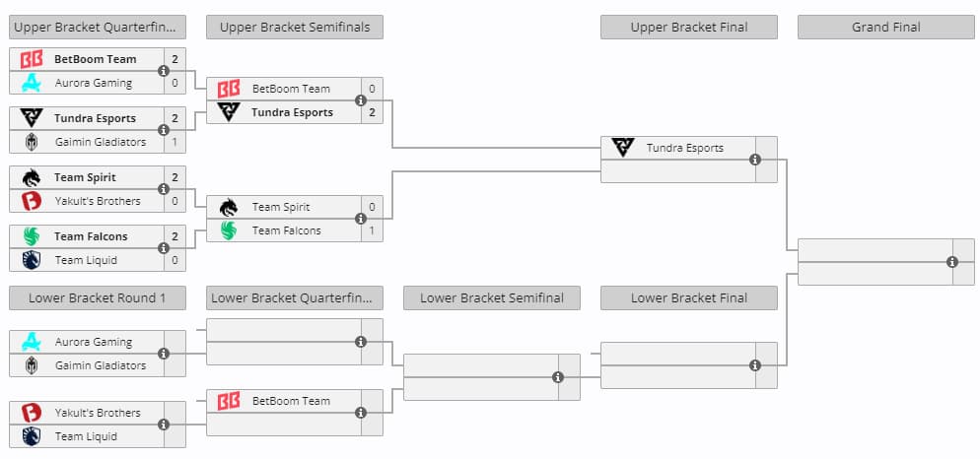Image resolution: width=980 pixels, height=459 pixels.
Task: Click the Lower Bracket Semifinal info icon
Action: [558, 377]
